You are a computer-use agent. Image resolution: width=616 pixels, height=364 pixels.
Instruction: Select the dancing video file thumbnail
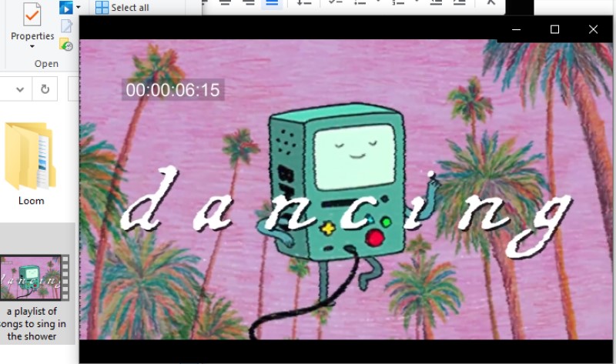pyautogui.click(x=34, y=278)
